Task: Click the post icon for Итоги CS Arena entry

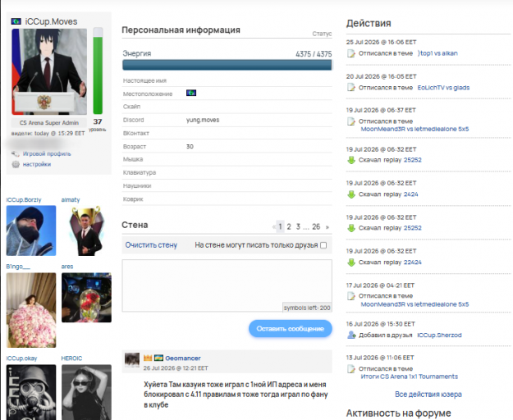Action: [351, 369]
